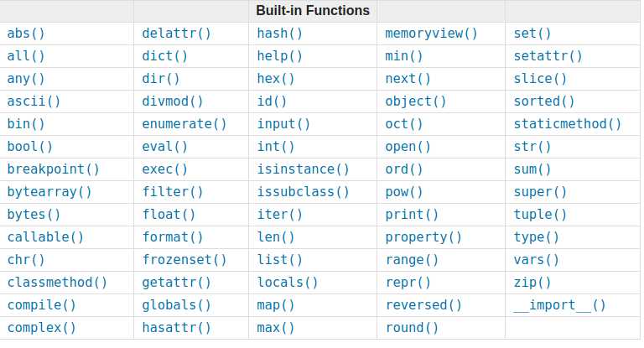Viewport: 644px width, 348px height.
Task: Select the memoryview() link
Action: tap(431, 34)
